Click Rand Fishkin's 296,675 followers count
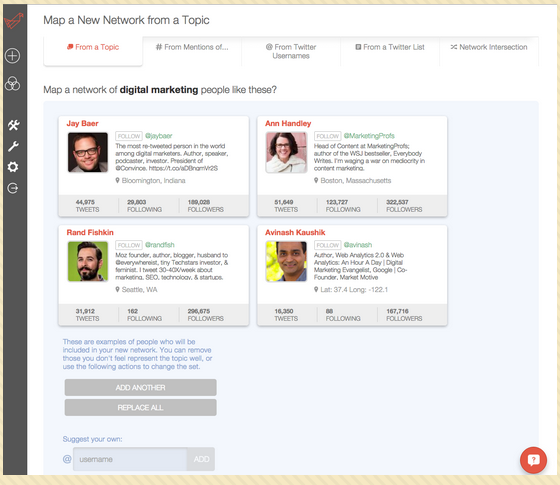Image resolution: width=560 pixels, height=485 pixels. tap(199, 311)
